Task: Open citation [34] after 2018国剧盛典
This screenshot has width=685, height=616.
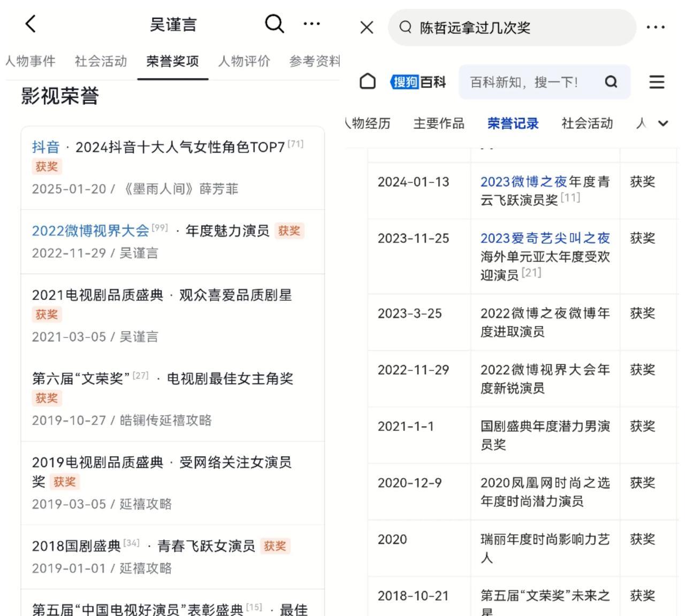Action: (x=131, y=543)
